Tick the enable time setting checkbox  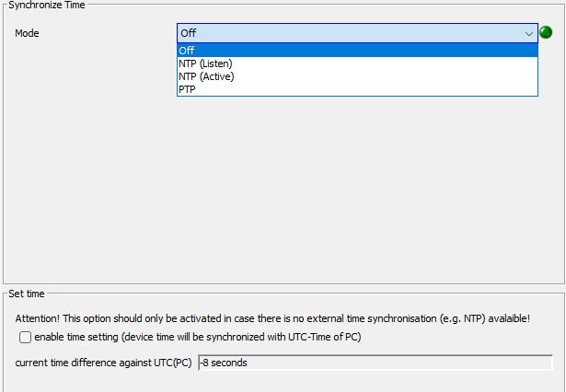point(25,338)
